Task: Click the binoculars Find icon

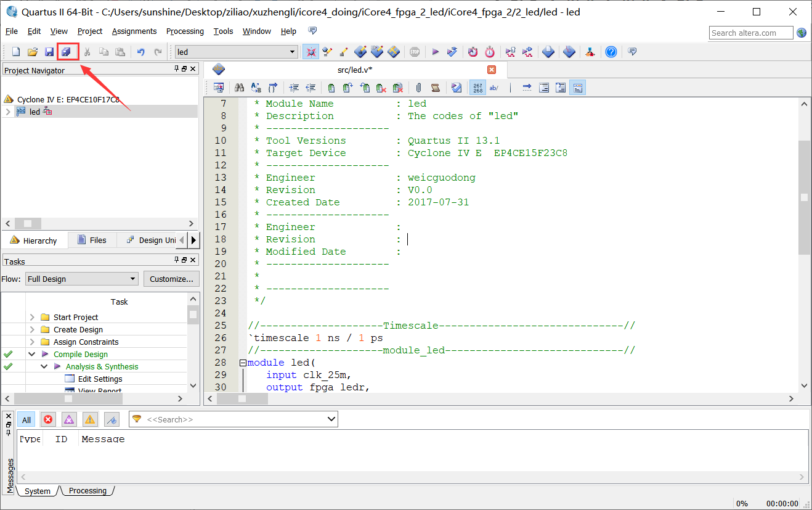Action: point(239,88)
